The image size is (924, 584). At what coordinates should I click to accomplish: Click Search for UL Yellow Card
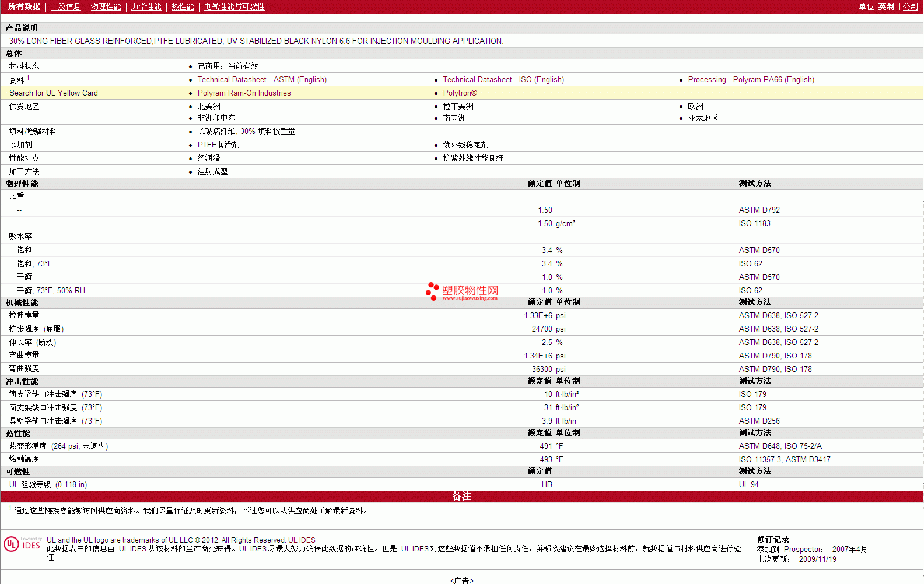tap(54, 93)
